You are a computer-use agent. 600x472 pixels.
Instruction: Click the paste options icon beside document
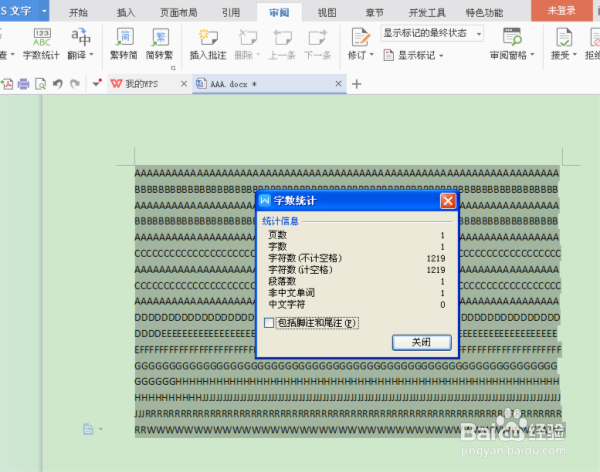88,429
